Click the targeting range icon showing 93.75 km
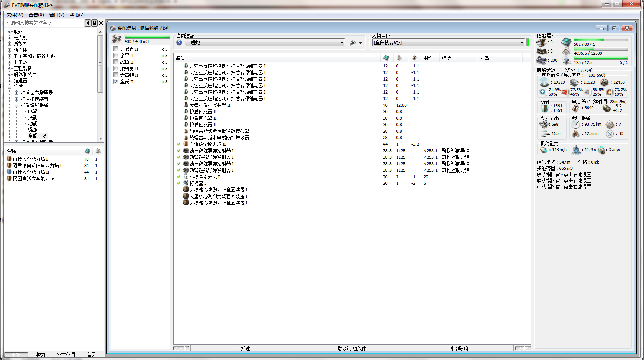This screenshot has width=644, height=360. (x=575, y=124)
